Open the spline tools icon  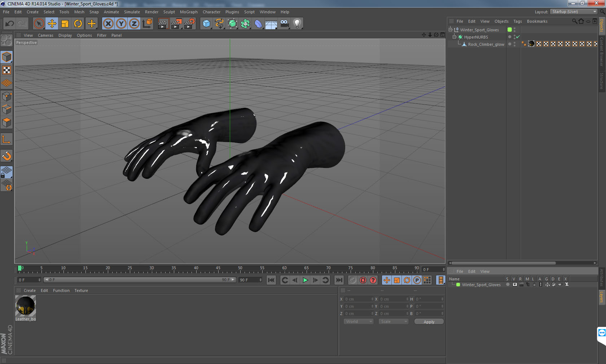point(219,24)
